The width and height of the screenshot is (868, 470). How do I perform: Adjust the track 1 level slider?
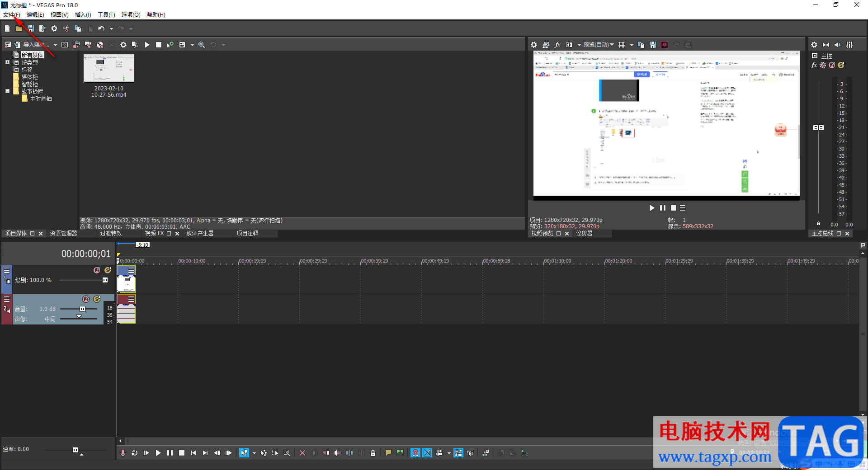(x=105, y=280)
